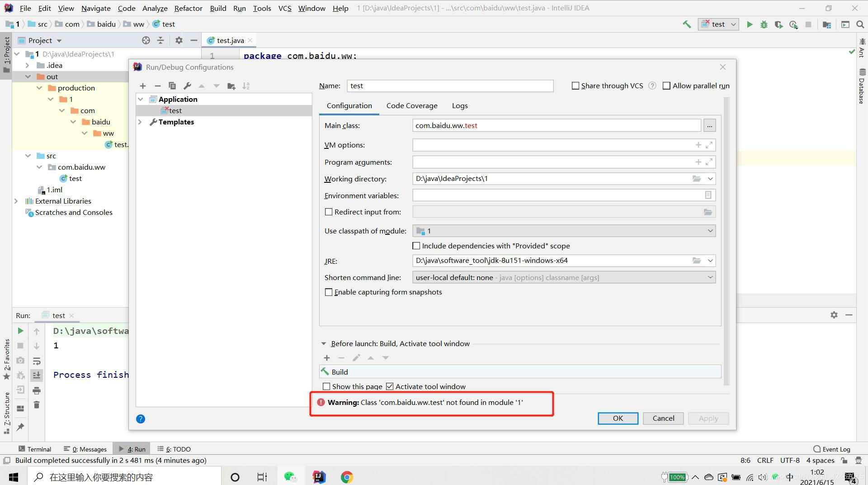The image size is (868, 485).
Task: Add a new run configuration with the plus icon
Action: pos(143,86)
